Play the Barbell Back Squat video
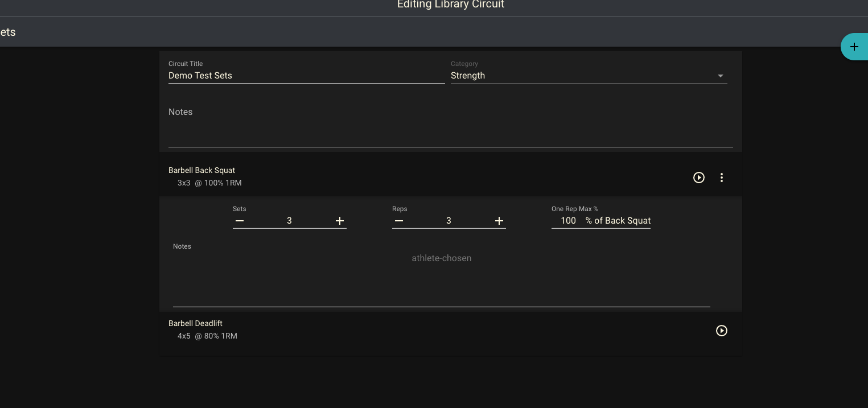Viewport: 868px width, 408px height. [x=699, y=178]
